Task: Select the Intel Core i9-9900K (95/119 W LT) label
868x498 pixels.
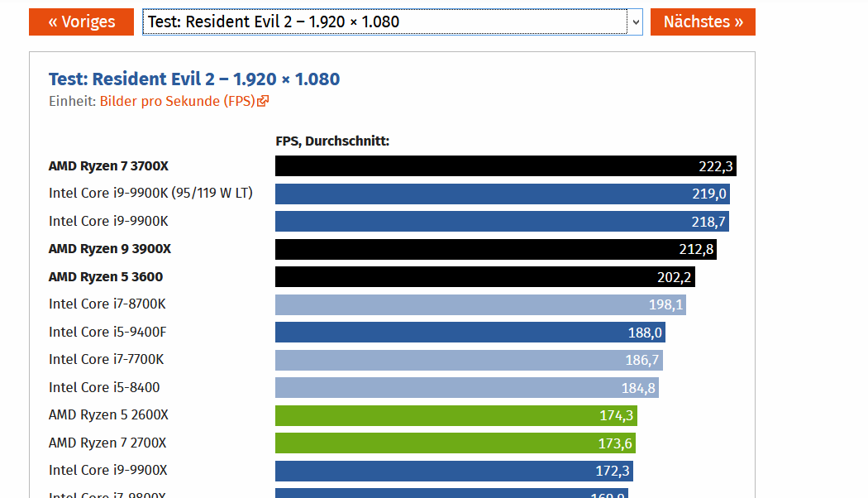Action: click(150, 194)
